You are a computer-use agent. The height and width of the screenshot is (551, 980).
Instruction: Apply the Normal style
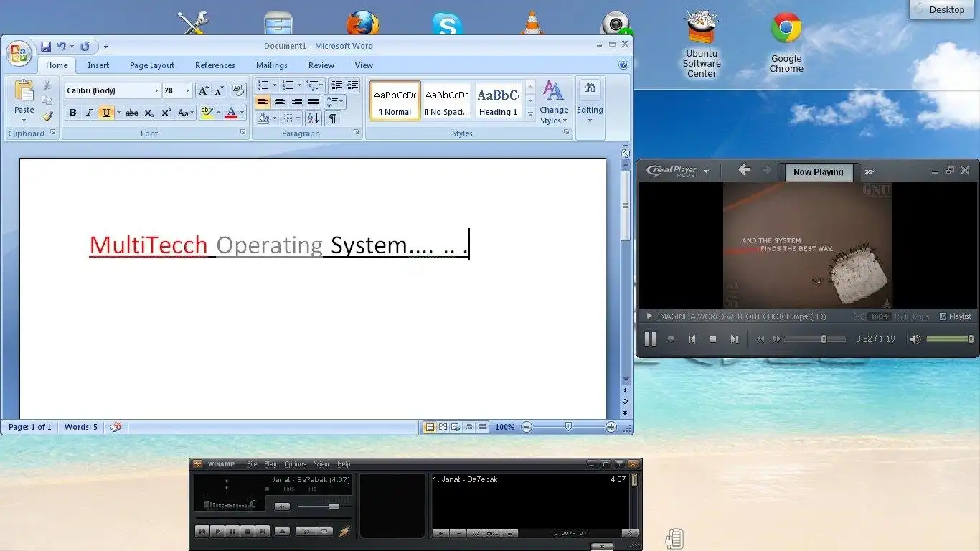click(x=395, y=100)
